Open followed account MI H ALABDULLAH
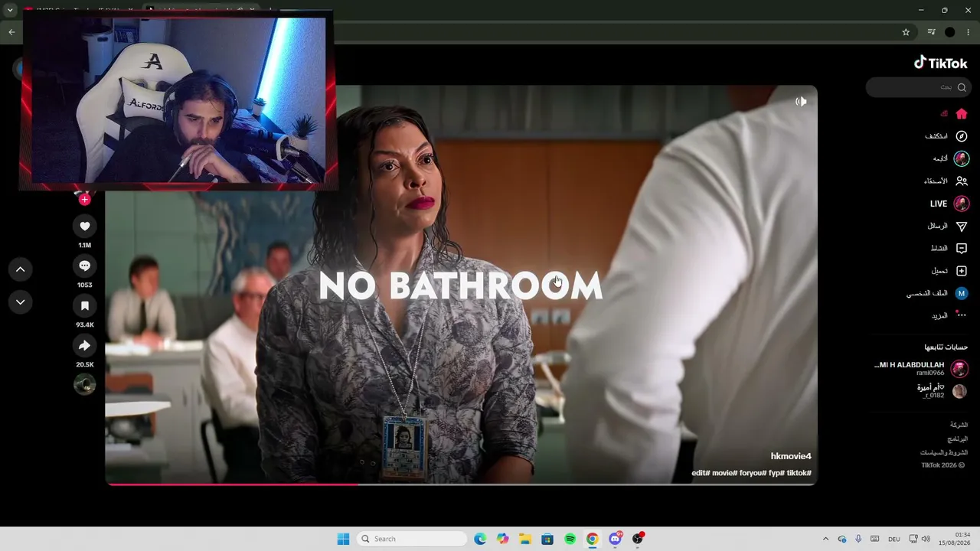 [921, 368]
